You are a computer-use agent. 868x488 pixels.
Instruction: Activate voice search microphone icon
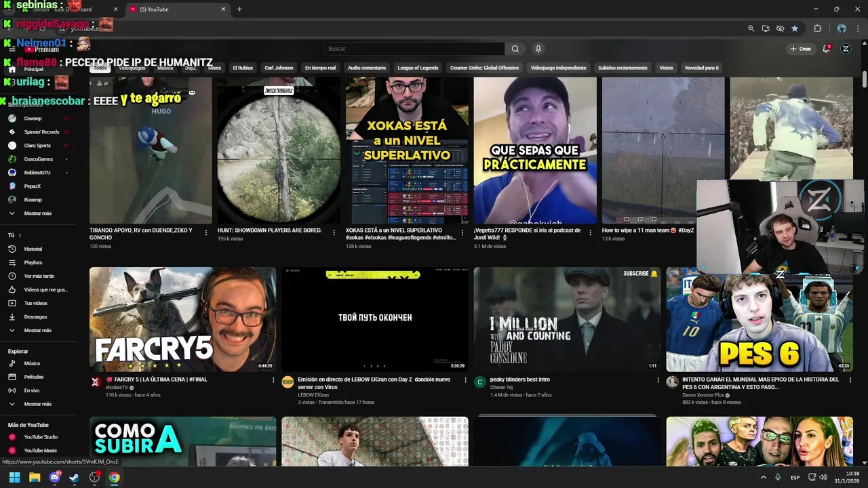coord(538,49)
